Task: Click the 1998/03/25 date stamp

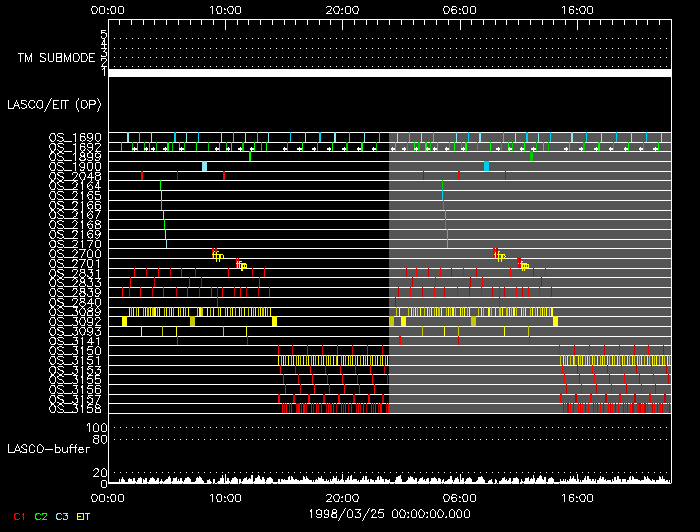Action: click(x=389, y=513)
